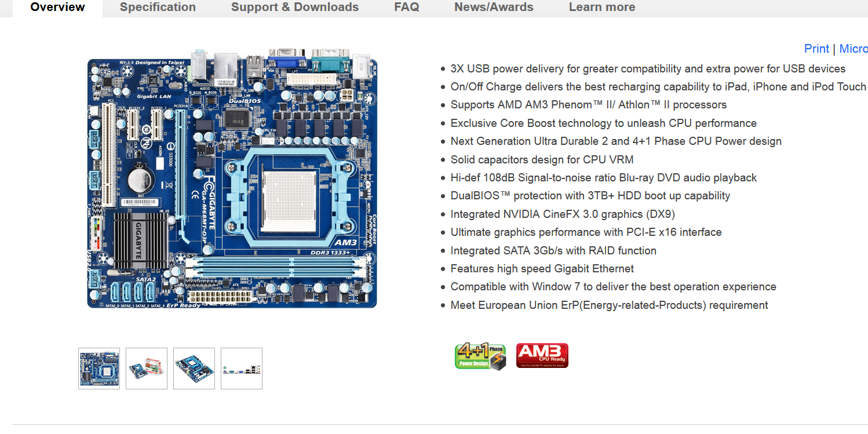Select the rear I/O panel thumbnail
Viewport: 868px width, 434px height.
[242, 369]
